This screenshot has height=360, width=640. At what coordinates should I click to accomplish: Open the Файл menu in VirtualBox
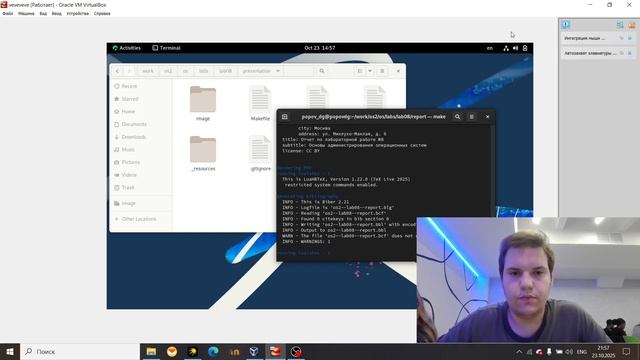coord(8,13)
